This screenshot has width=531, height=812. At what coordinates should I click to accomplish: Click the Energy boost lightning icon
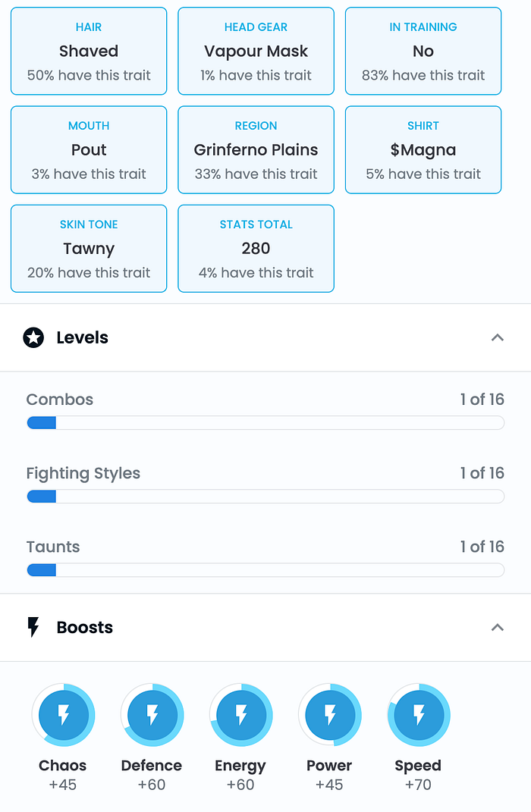241,715
